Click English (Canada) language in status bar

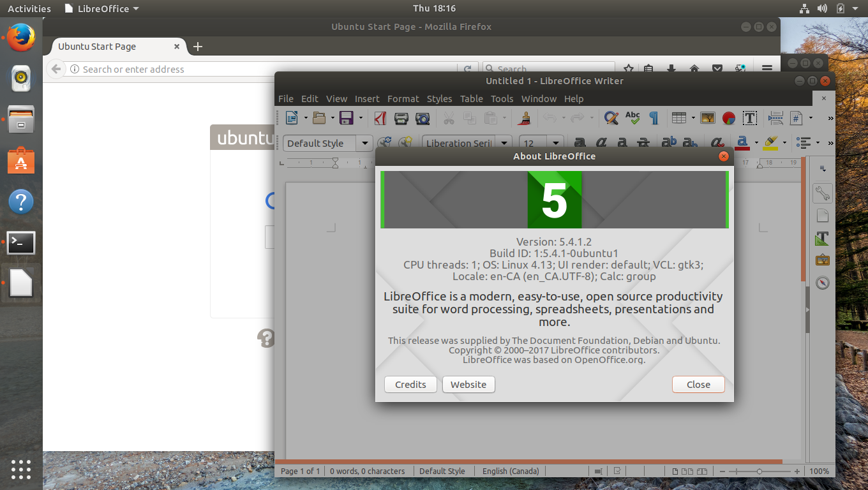(x=511, y=471)
